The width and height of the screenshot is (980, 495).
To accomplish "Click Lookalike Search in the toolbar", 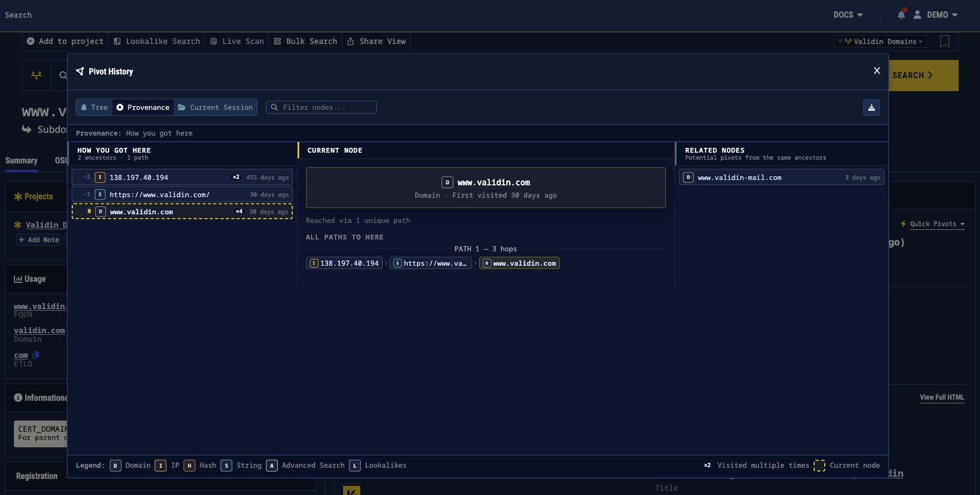I will click(x=157, y=41).
